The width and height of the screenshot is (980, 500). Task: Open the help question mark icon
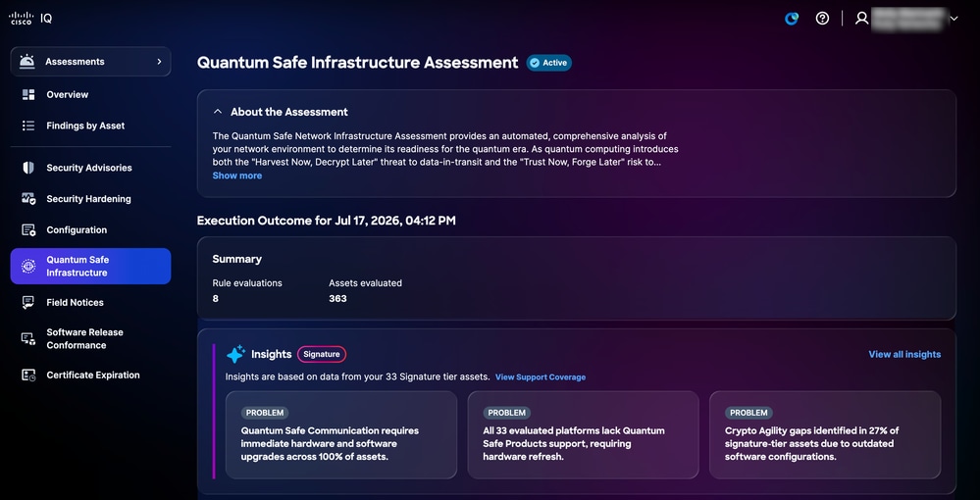[x=822, y=18]
